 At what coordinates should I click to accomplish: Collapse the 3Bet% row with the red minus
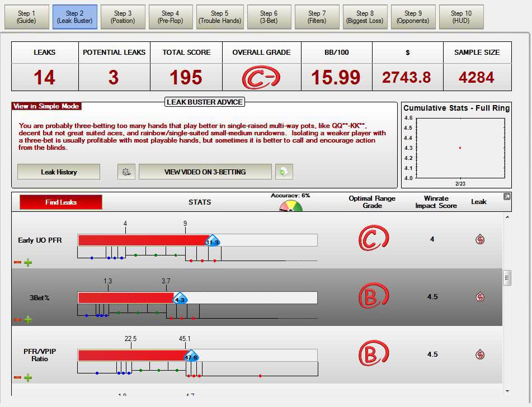click(17, 320)
